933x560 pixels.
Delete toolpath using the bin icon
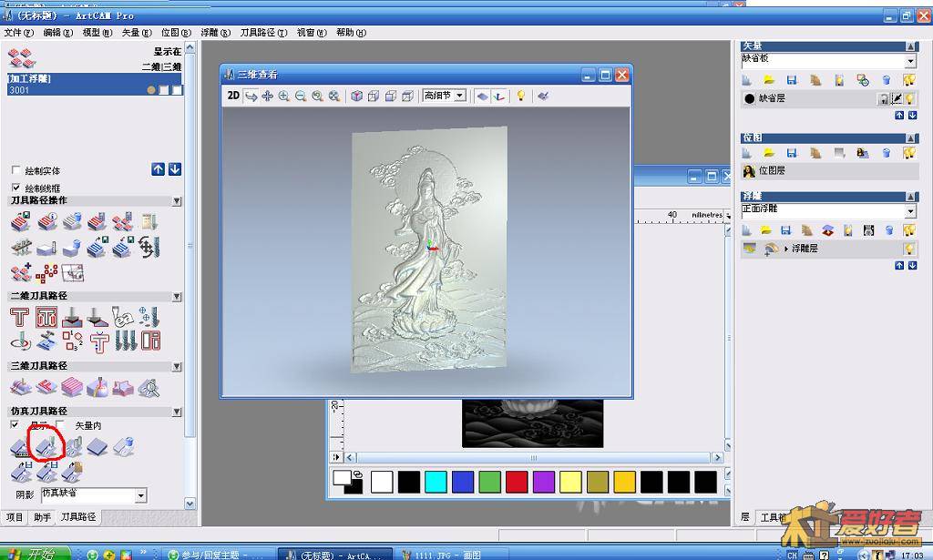coord(73,222)
